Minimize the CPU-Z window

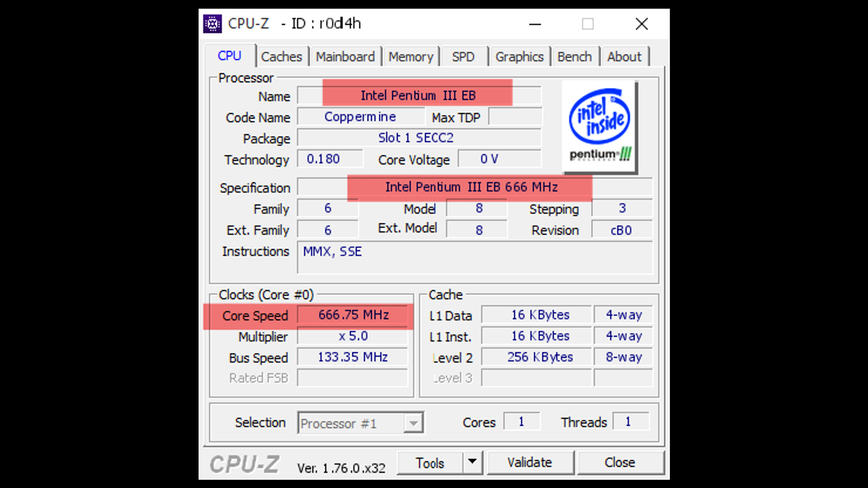tap(535, 24)
